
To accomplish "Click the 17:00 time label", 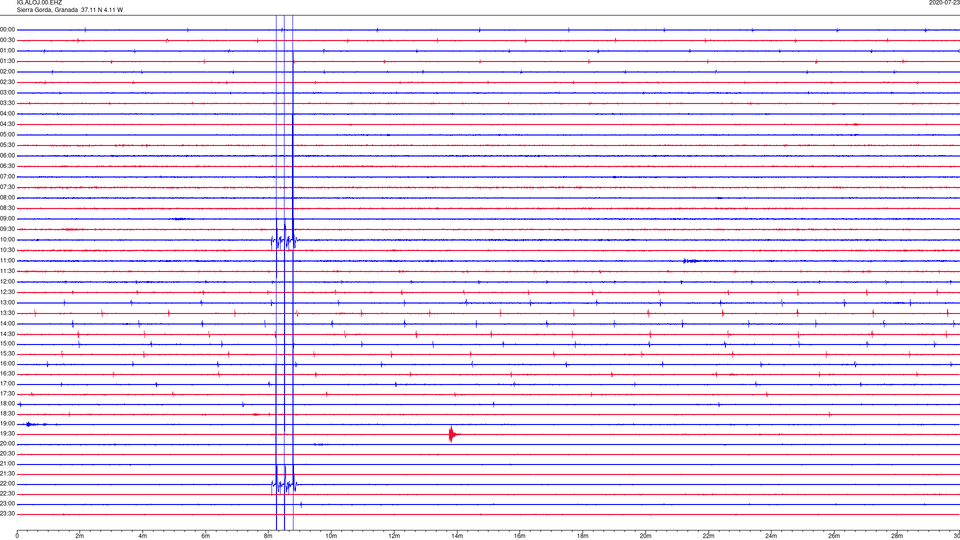I will [8, 384].
